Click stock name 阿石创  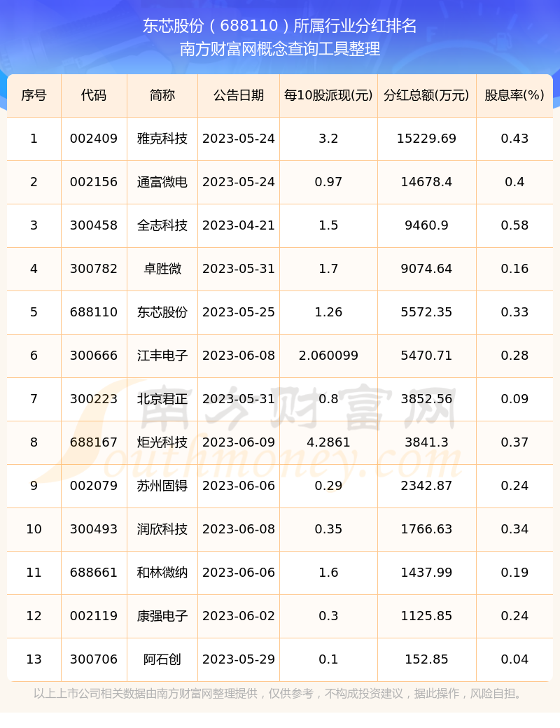[x=162, y=659]
